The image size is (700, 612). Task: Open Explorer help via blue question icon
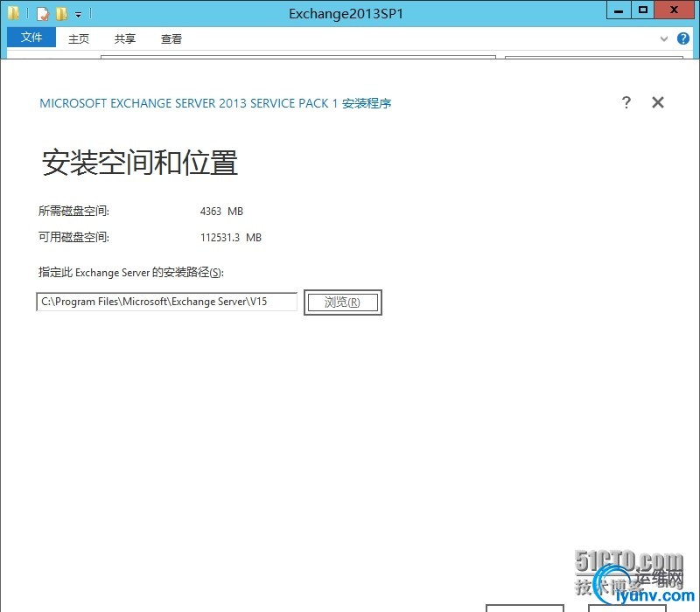click(683, 38)
